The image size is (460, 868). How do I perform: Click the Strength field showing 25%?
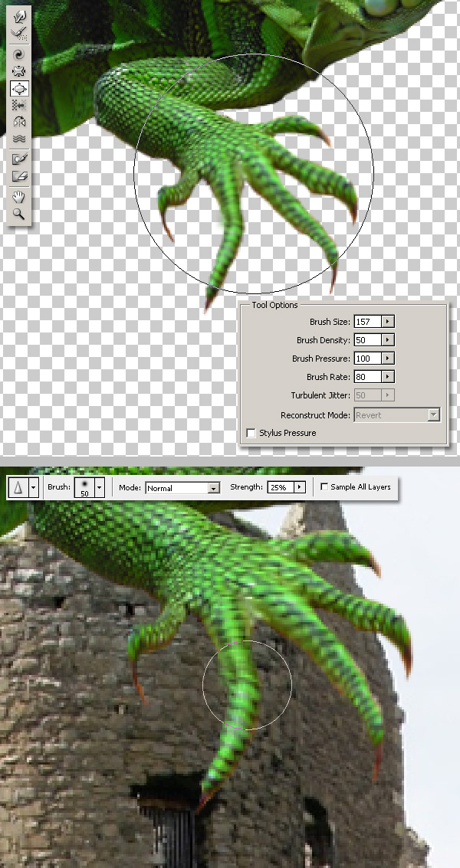click(x=281, y=487)
